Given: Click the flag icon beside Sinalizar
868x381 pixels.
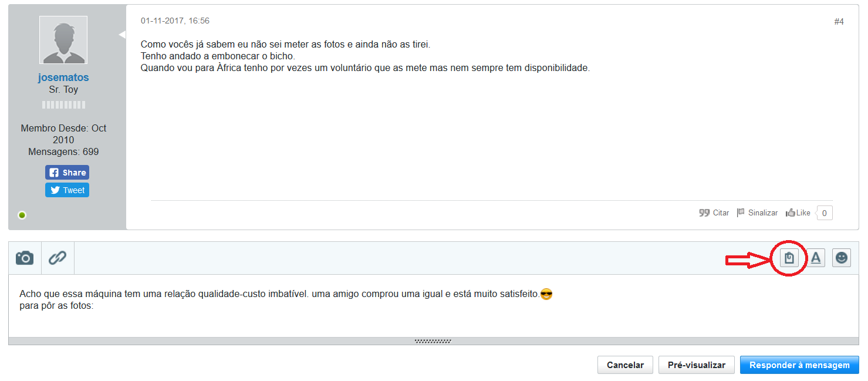Looking at the screenshot, I should (741, 213).
